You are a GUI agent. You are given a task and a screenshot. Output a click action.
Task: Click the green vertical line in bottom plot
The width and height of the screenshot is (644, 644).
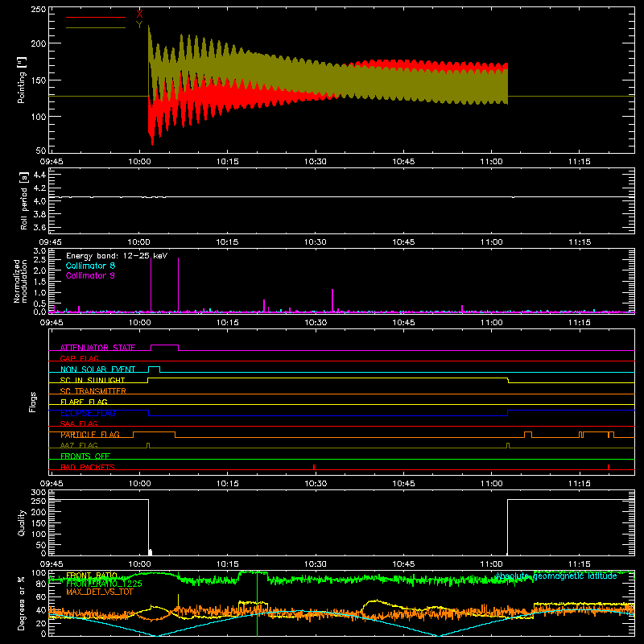(x=258, y=604)
